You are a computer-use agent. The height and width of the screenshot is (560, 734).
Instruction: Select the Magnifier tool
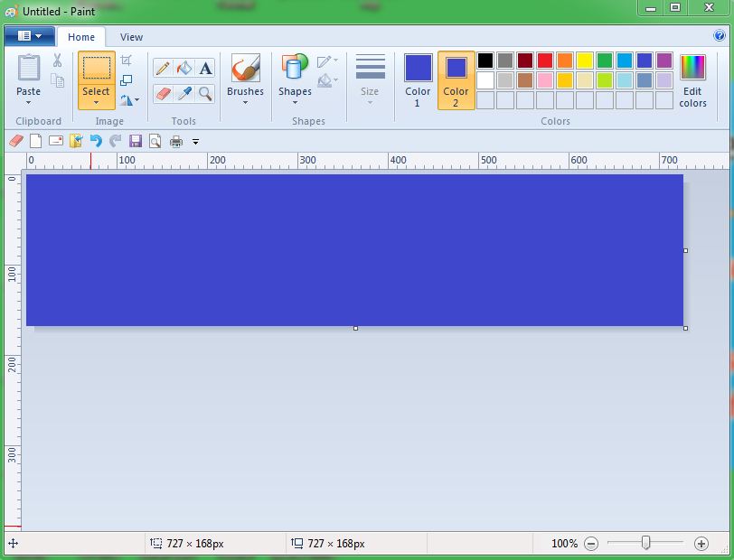[205, 94]
